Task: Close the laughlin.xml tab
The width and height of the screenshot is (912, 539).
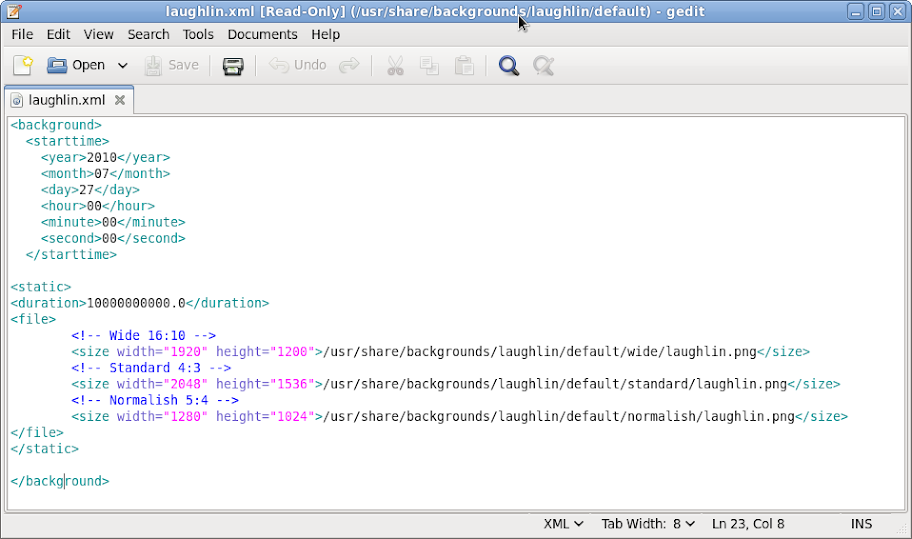Action: (120, 100)
